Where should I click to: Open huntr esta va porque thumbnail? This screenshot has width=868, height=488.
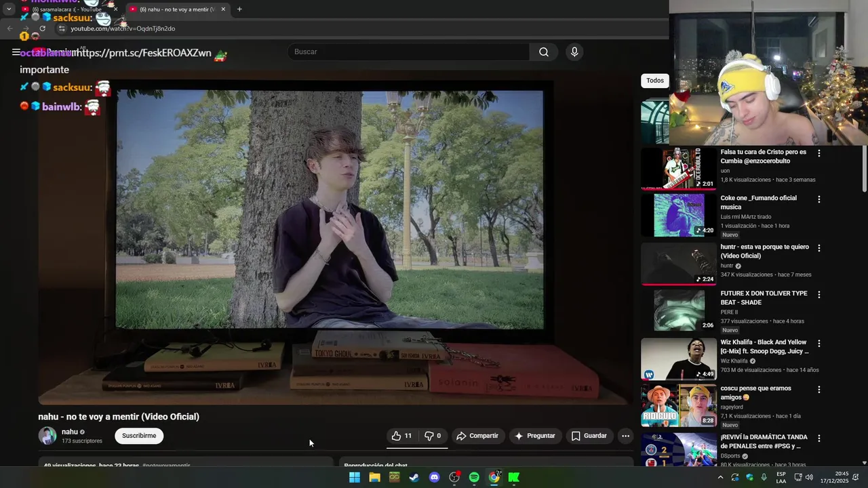click(x=679, y=264)
